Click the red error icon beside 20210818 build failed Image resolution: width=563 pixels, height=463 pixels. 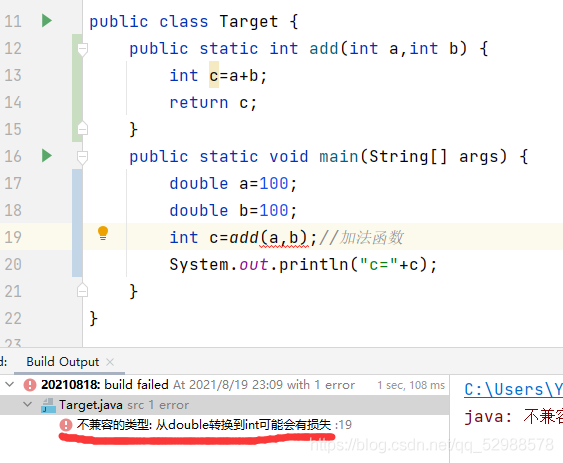click(30, 385)
